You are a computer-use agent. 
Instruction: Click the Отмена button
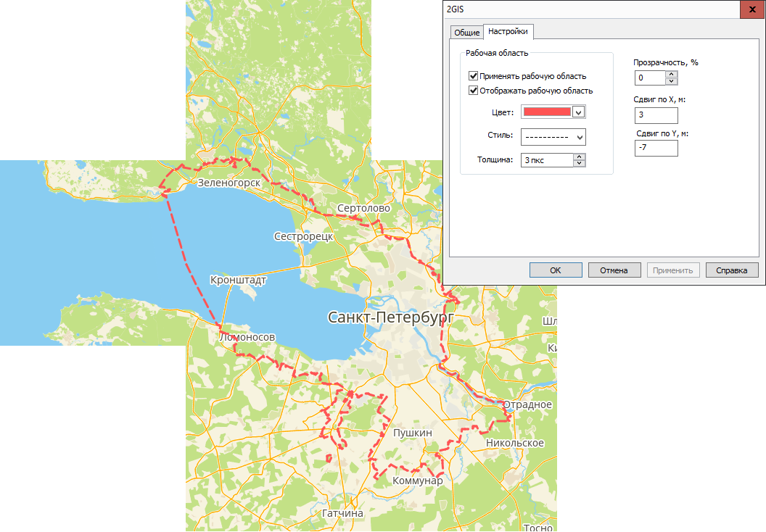coord(614,270)
